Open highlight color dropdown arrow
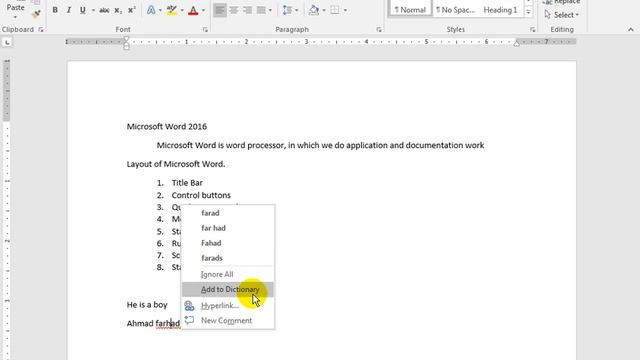The height and width of the screenshot is (360, 640). tap(182, 10)
